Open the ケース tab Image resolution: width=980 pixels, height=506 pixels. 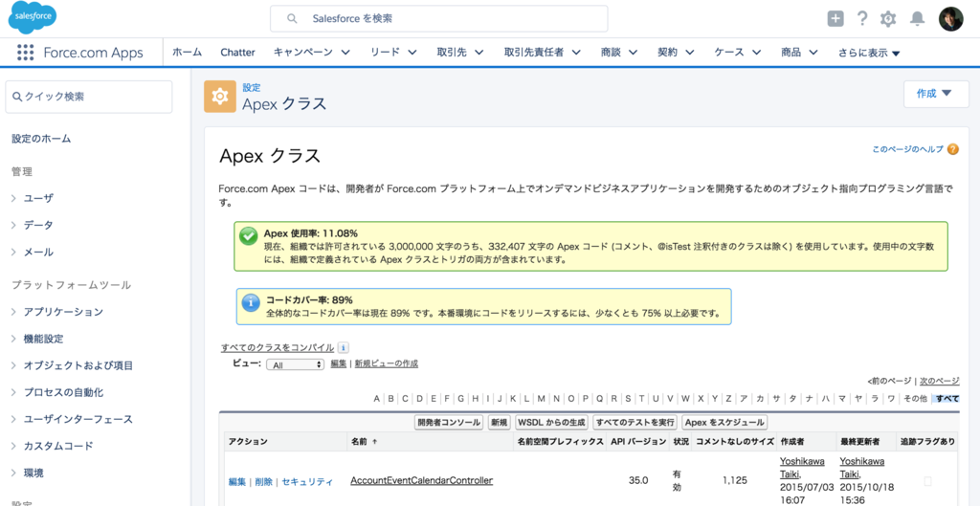[x=728, y=53]
